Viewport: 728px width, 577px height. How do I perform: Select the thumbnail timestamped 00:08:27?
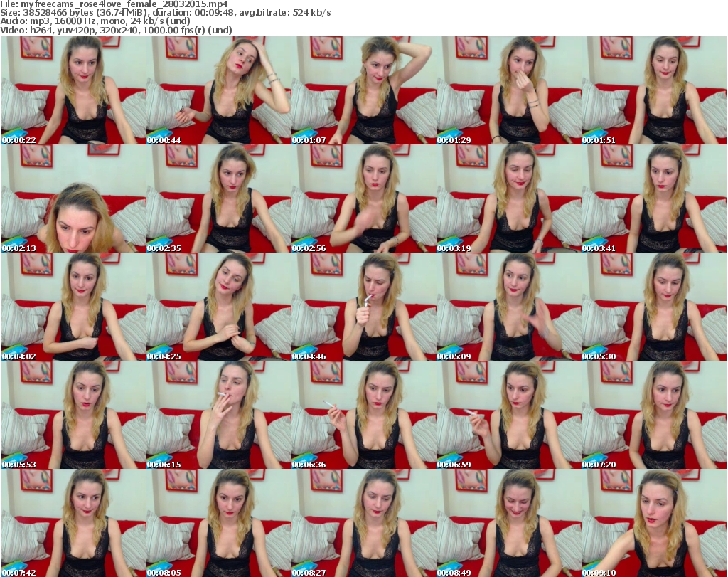pos(363,523)
